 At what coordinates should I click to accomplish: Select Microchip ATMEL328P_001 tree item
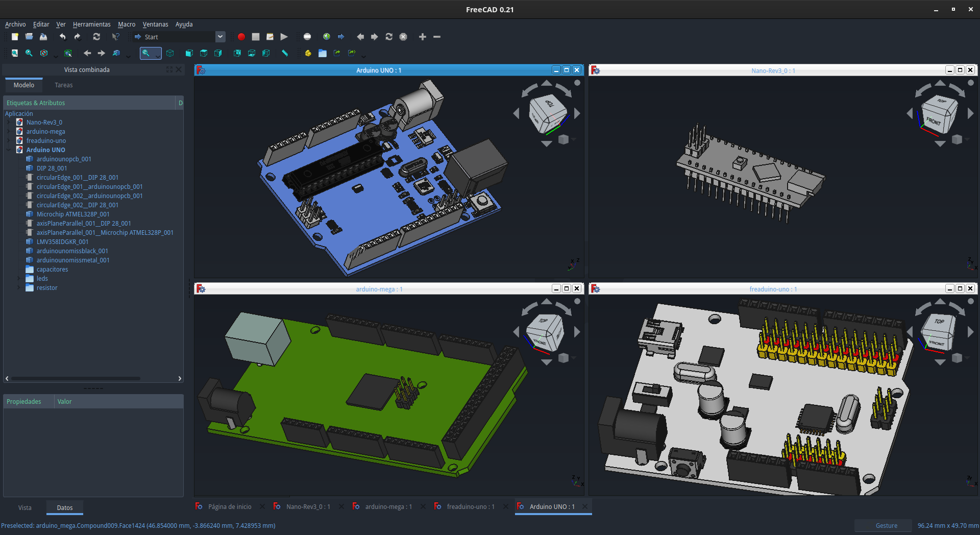73,214
